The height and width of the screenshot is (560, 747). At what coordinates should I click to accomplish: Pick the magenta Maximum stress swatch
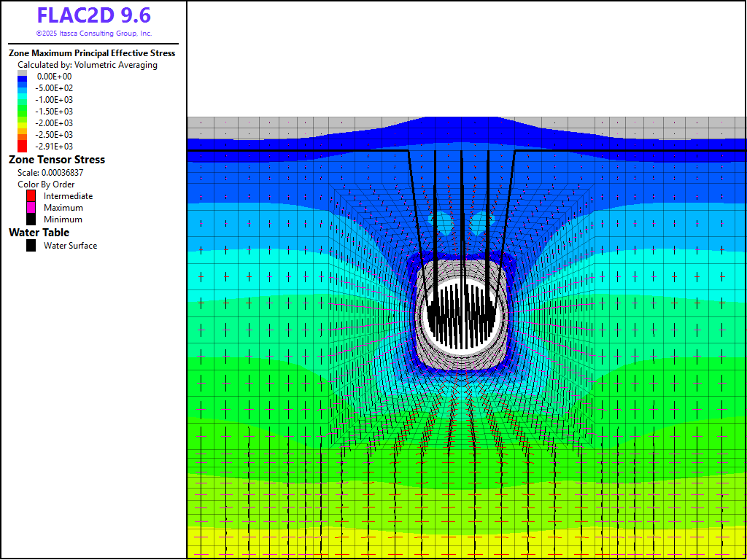pyautogui.click(x=31, y=208)
